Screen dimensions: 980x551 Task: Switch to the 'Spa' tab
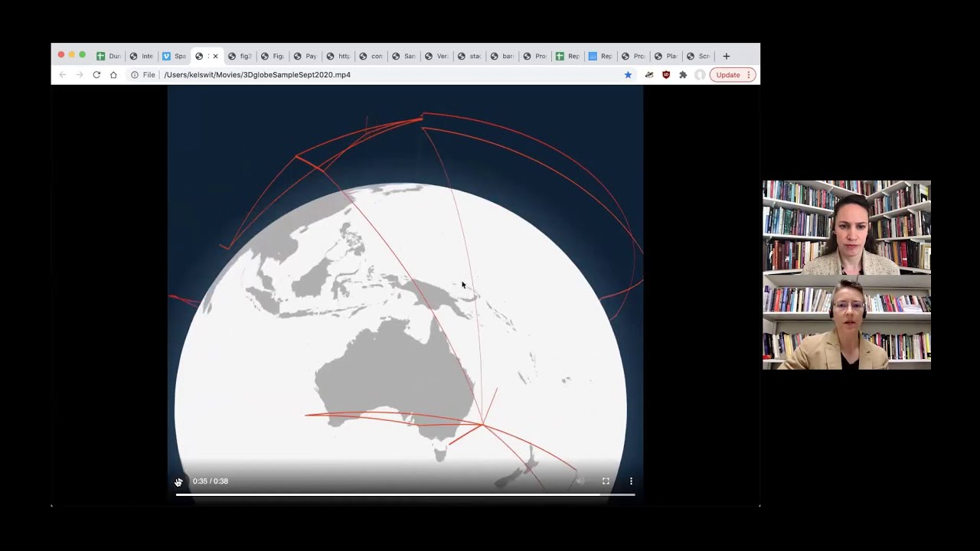(175, 56)
